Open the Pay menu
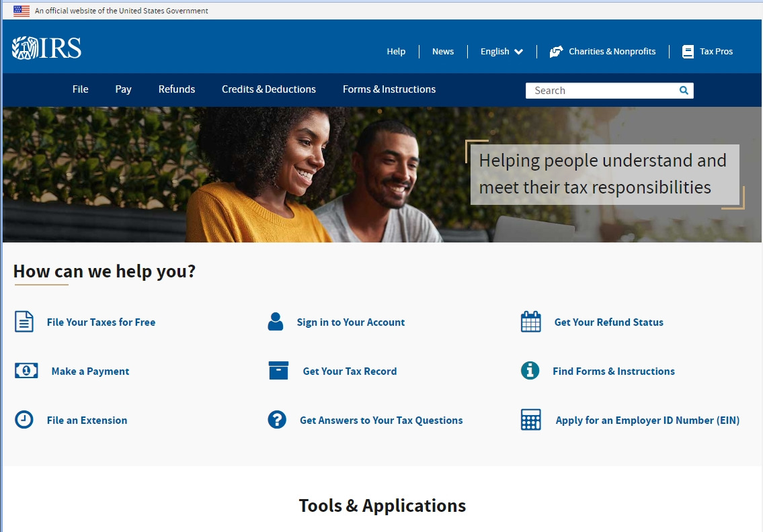Screen dimensions: 763x532 pos(123,89)
